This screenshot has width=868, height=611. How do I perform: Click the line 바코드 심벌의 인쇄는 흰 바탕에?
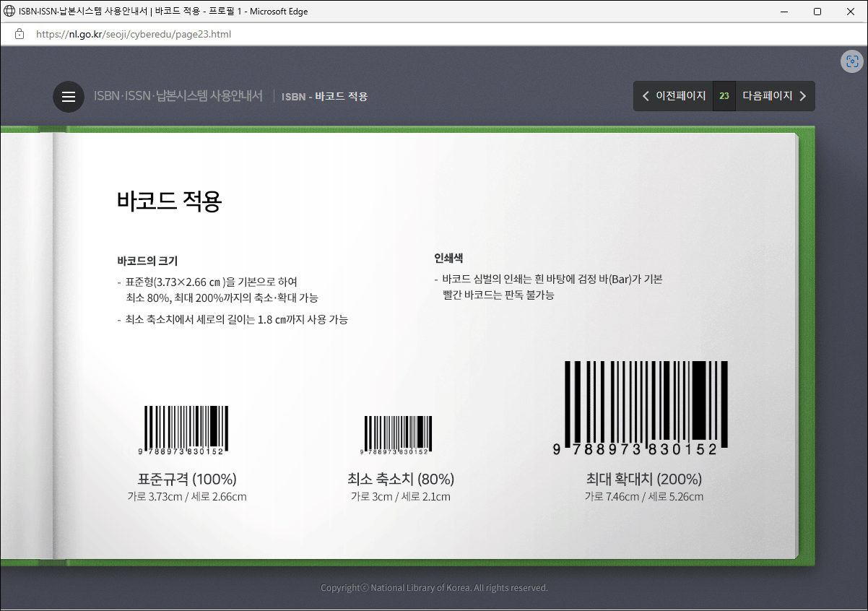[x=549, y=279]
